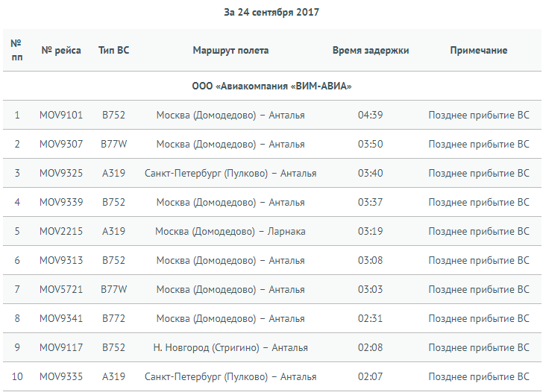Viewport: 543px width, 392px height.
Task: Click flight number MOV2215
Action: [x=61, y=231]
